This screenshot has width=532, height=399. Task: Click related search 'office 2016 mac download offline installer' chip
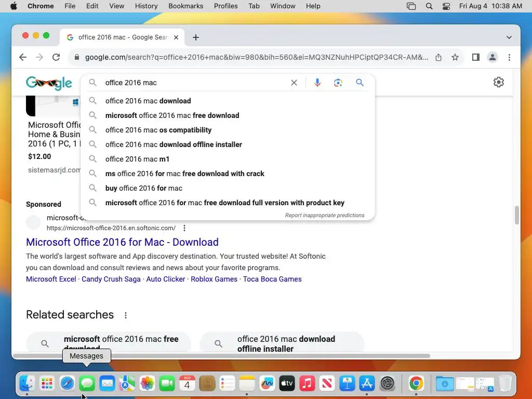coord(282,343)
